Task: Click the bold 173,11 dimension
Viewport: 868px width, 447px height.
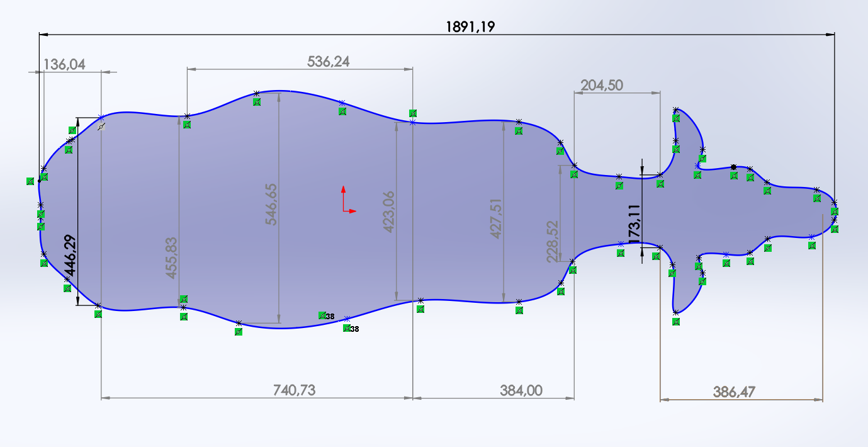Action: click(634, 224)
